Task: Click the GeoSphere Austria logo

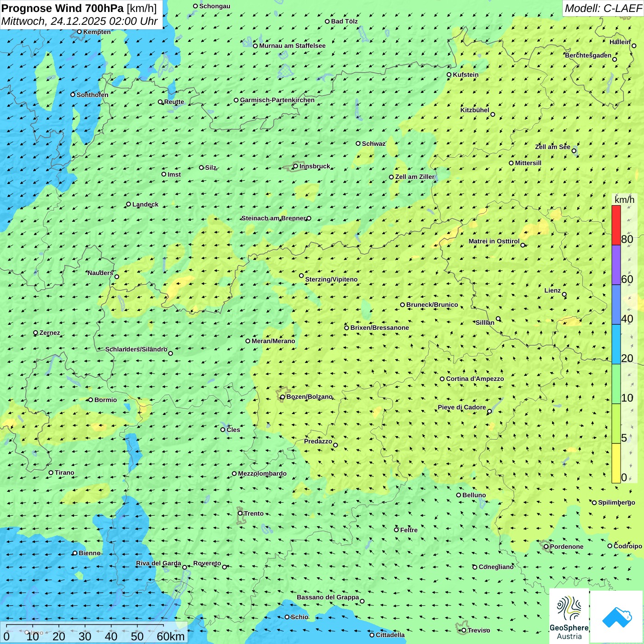Action: 569,616
